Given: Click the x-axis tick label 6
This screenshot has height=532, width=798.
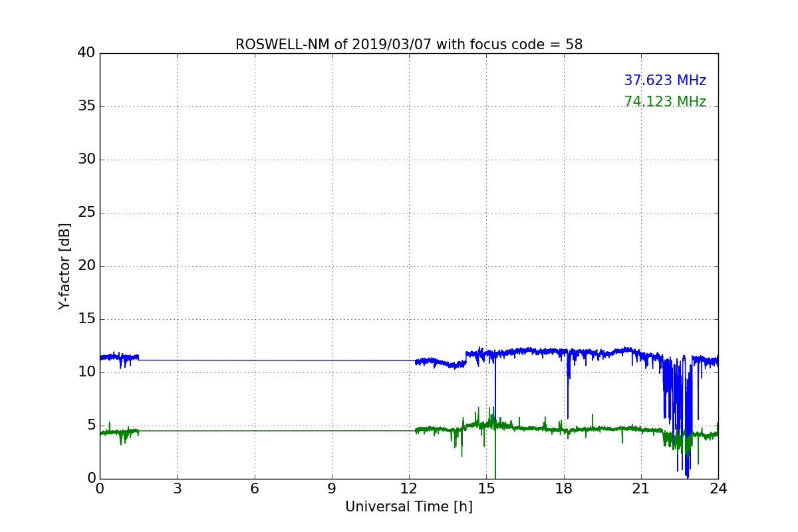Looking at the screenshot, I should 254,489.
